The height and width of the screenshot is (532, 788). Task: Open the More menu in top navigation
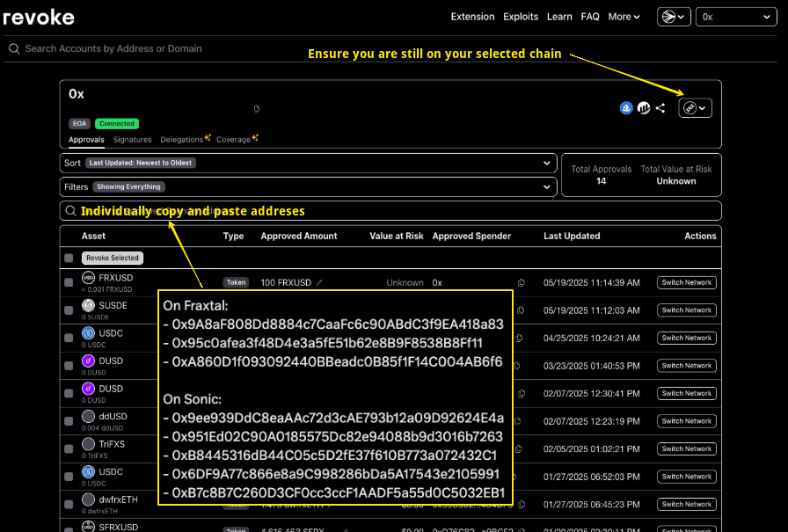[x=624, y=17]
